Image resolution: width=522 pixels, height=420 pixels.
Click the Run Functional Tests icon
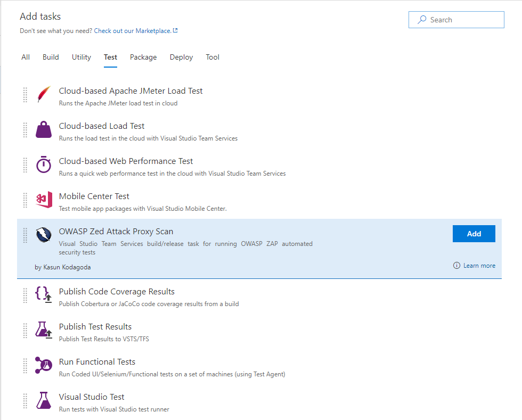[x=44, y=365]
